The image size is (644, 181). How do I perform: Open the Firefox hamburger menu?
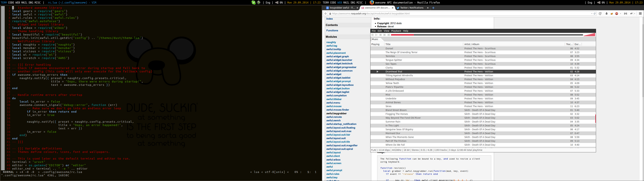(640, 14)
